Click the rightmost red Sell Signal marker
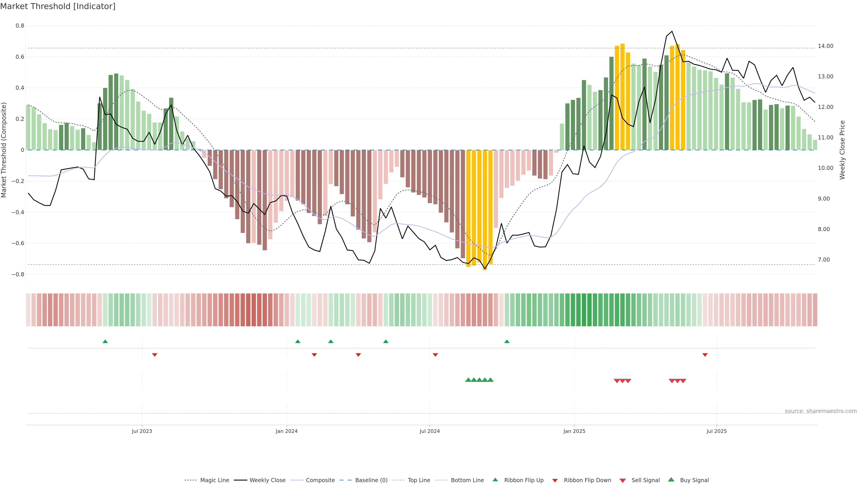The height and width of the screenshot is (488, 868). [683, 381]
